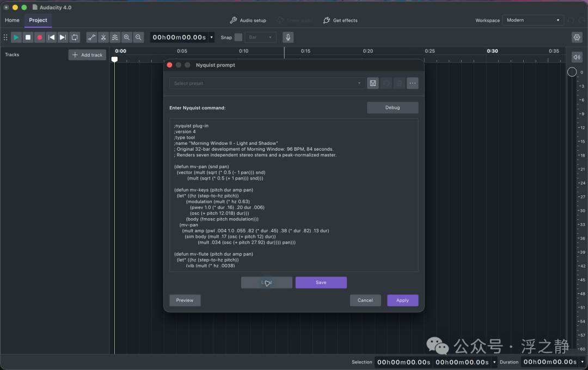
Task: Click the Stop button in the transport toolbar
Action: 28,38
